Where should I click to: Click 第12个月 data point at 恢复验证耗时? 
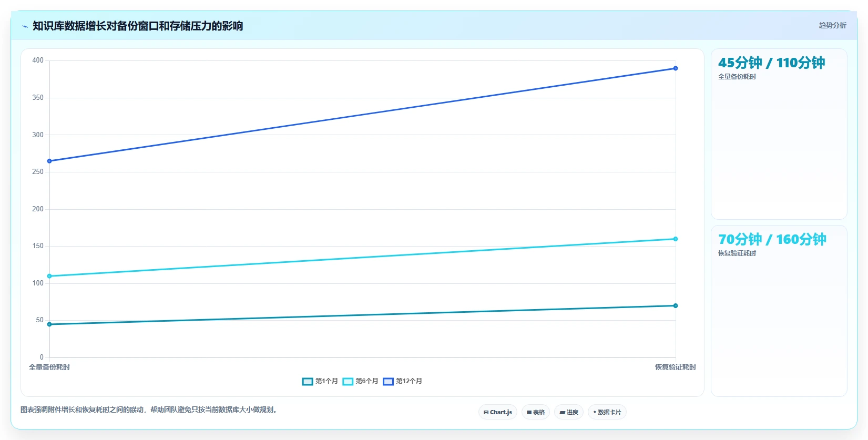click(x=676, y=68)
